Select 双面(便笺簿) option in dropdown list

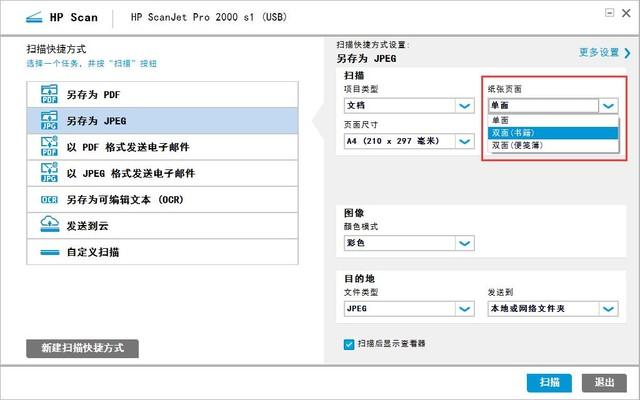553,145
